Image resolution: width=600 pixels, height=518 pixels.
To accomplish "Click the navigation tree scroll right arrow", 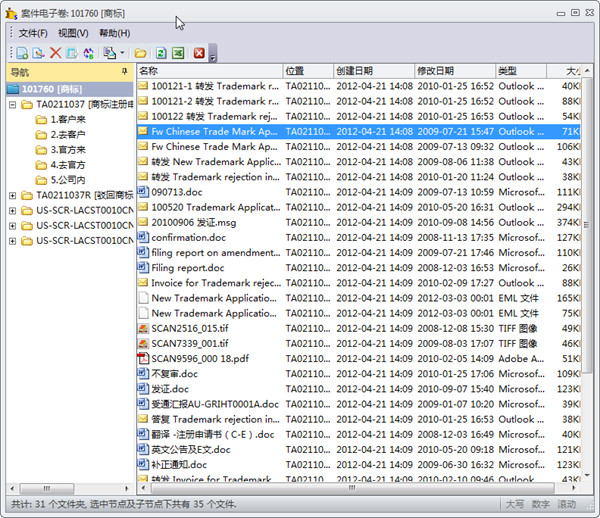I will coord(127,489).
